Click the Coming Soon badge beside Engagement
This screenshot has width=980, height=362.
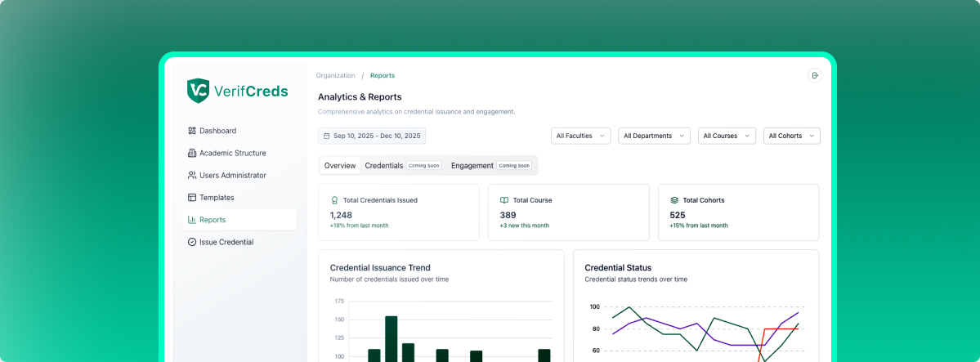tap(514, 166)
